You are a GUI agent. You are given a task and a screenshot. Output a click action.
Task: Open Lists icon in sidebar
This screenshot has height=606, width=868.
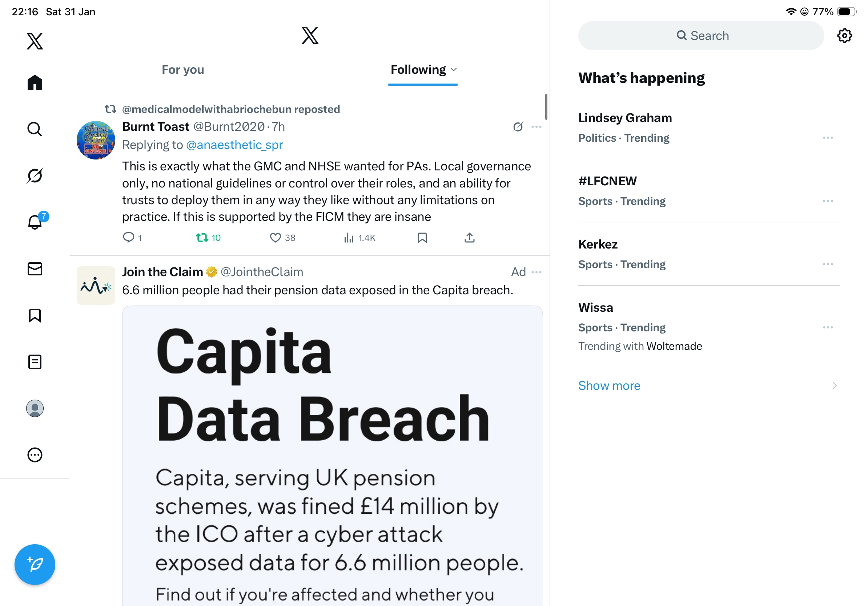pyautogui.click(x=35, y=362)
